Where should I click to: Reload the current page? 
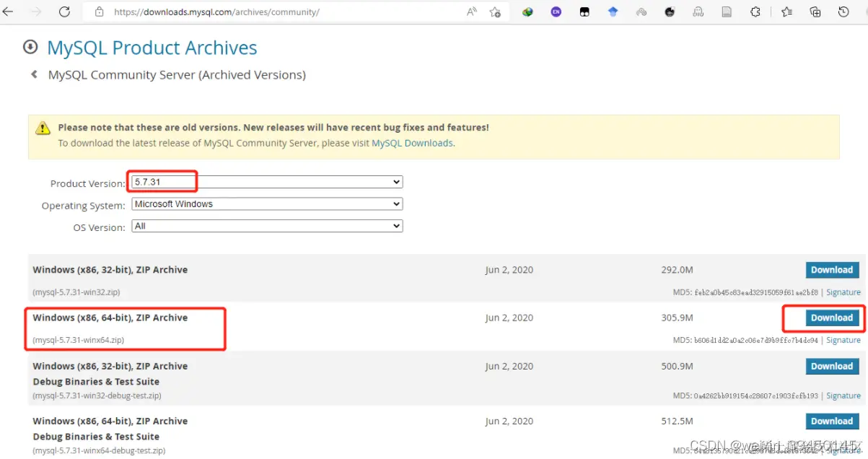(x=64, y=12)
